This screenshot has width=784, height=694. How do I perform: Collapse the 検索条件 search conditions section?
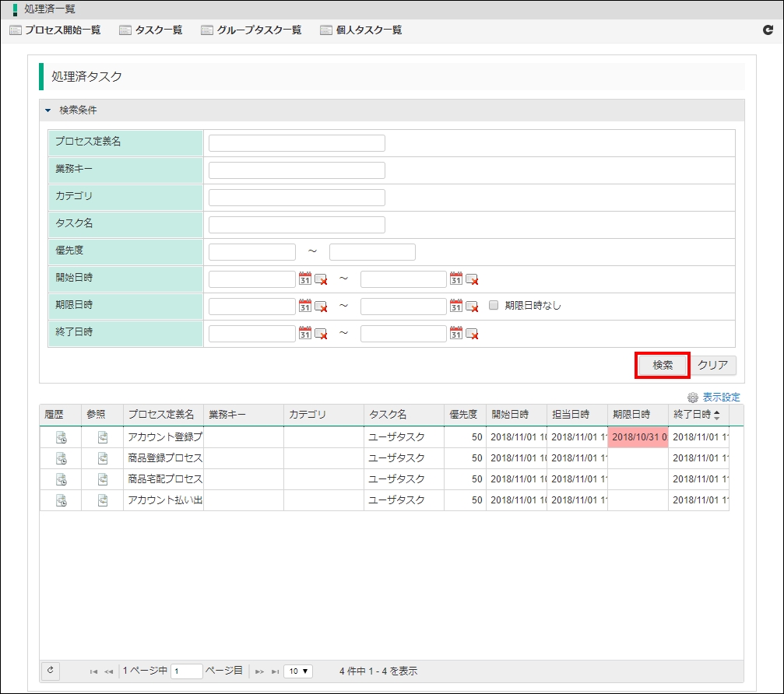point(47,110)
